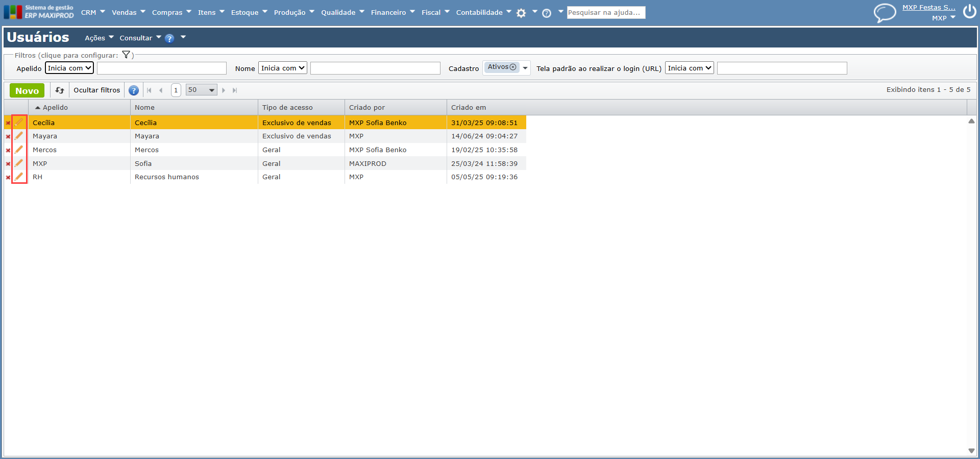Expand the Cadastro filter options arrow

point(525,68)
